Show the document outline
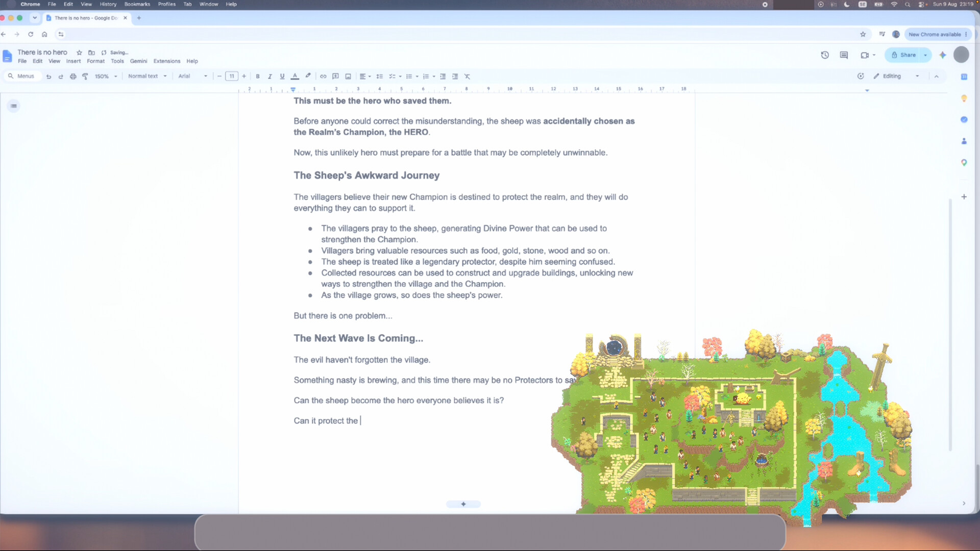This screenshot has width=980, height=551. [14, 106]
